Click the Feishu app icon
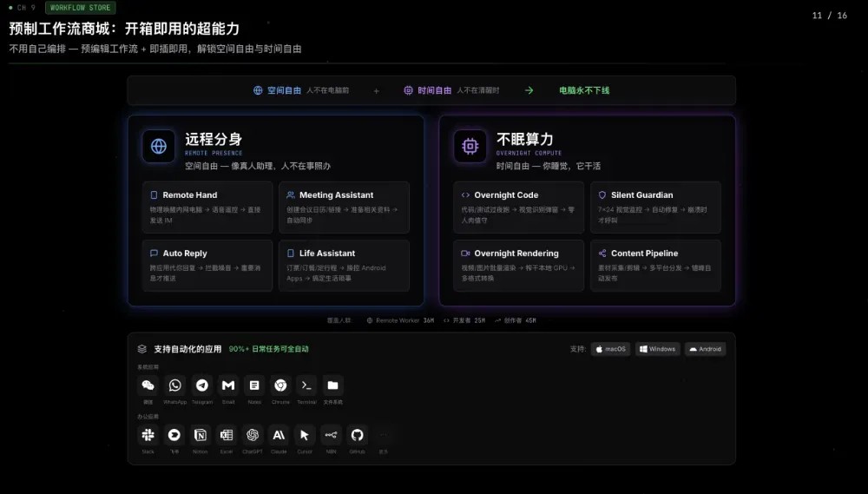The width and height of the screenshot is (868, 494). (174, 435)
